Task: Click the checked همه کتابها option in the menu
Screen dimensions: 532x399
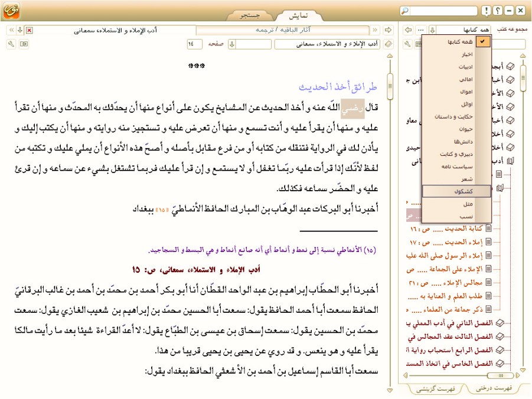Action: point(456,42)
